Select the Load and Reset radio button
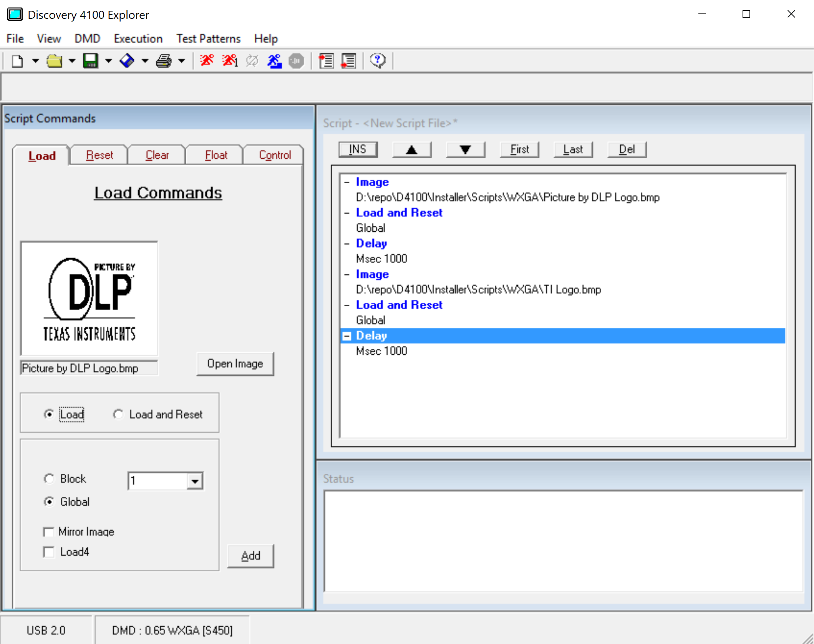 tap(118, 414)
